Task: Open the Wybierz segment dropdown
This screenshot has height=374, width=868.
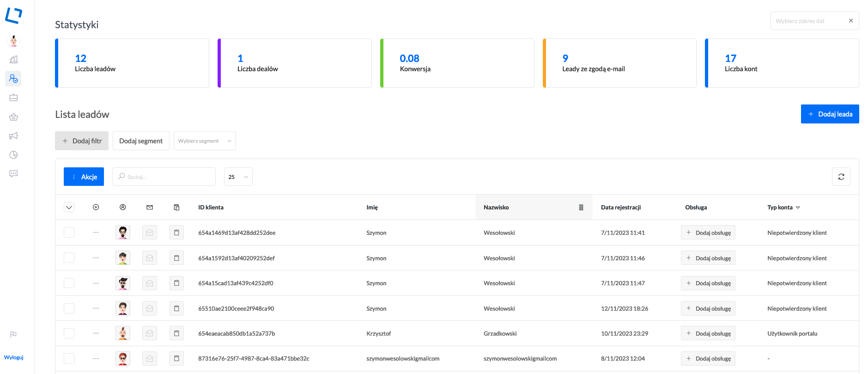Action: (x=205, y=141)
